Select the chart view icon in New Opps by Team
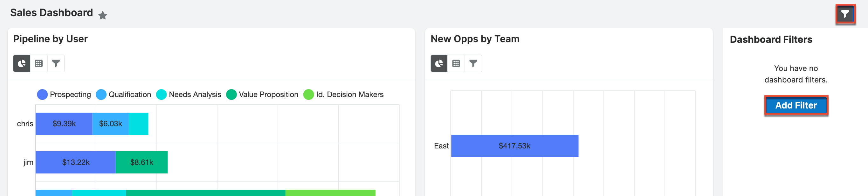This screenshot has width=868, height=196. [x=439, y=63]
